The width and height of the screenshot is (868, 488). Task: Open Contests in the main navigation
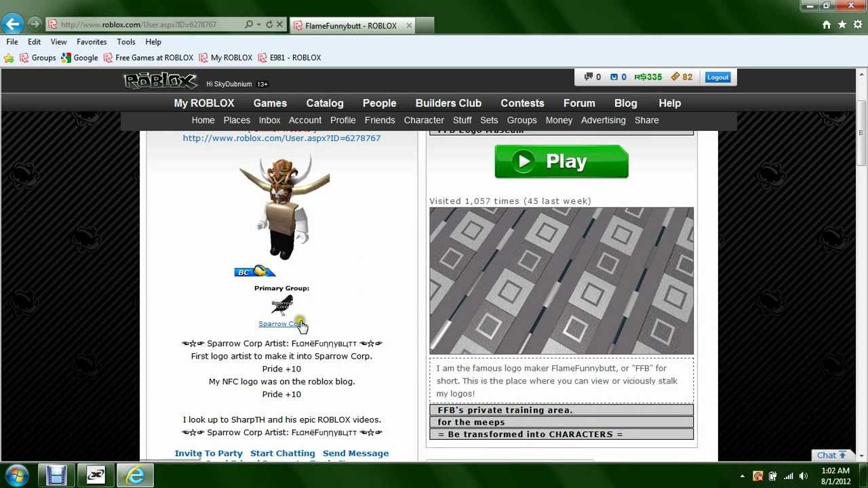tap(522, 103)
